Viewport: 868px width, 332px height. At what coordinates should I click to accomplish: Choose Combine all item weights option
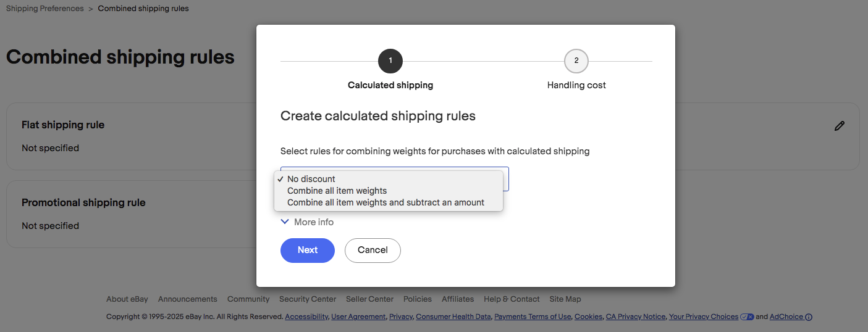point(337,191)
